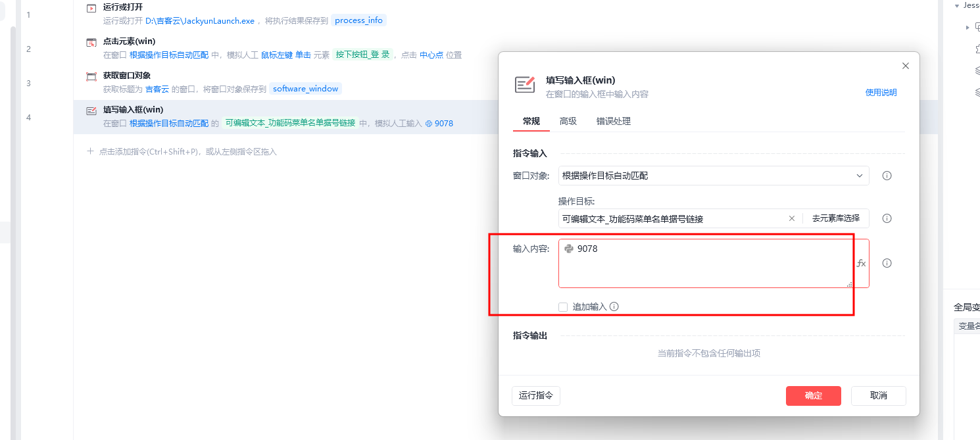This screenshot has height=440, width=980.
Task: Click the Python icon before 9078 in row 4
Action: point(429,123)
